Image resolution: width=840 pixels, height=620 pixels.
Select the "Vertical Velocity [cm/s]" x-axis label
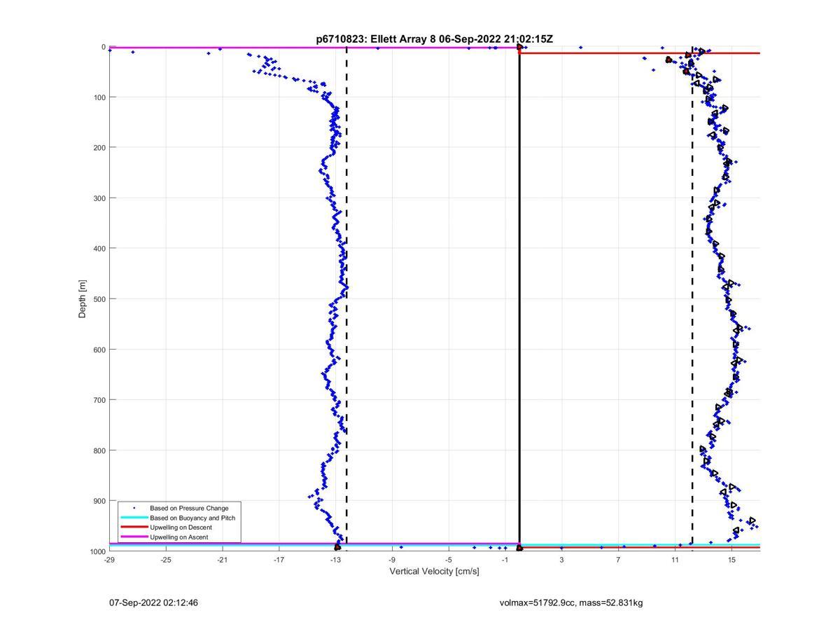434,572
